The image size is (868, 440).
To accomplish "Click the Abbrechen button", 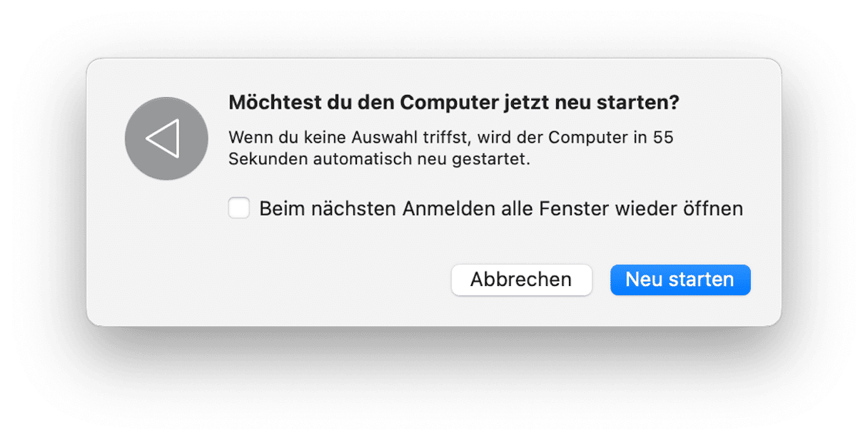I will [521, 280].
